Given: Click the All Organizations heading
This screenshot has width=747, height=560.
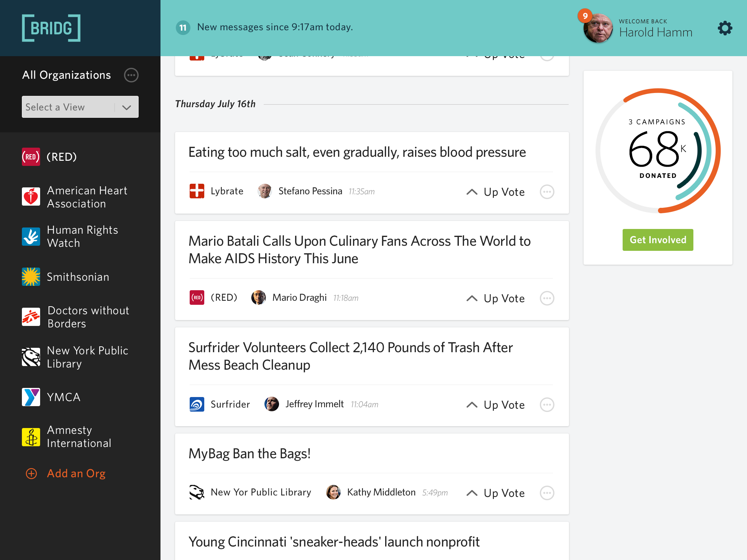Looking at the screenshot, I should coord(66,75).
